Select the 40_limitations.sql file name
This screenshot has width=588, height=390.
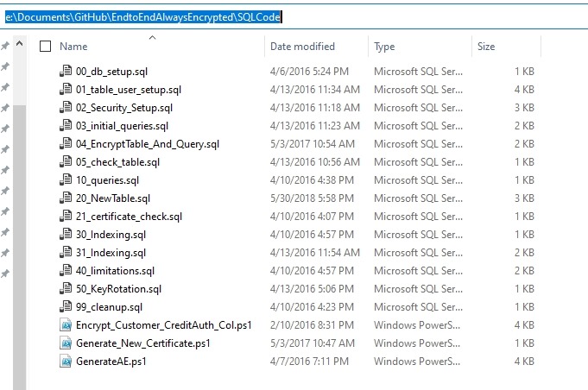tap(115, 271)
